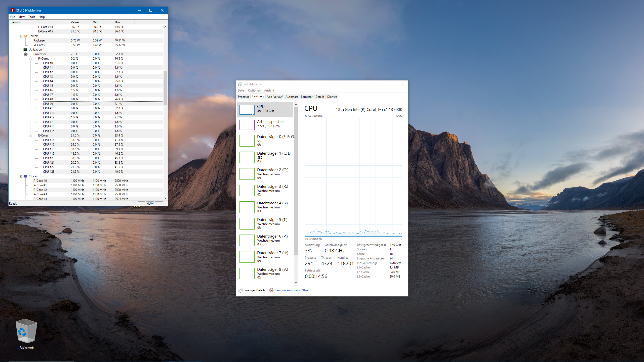Collapse the Clocks tree node
Viewport: 644px width, 362px height.
(21, 176)
